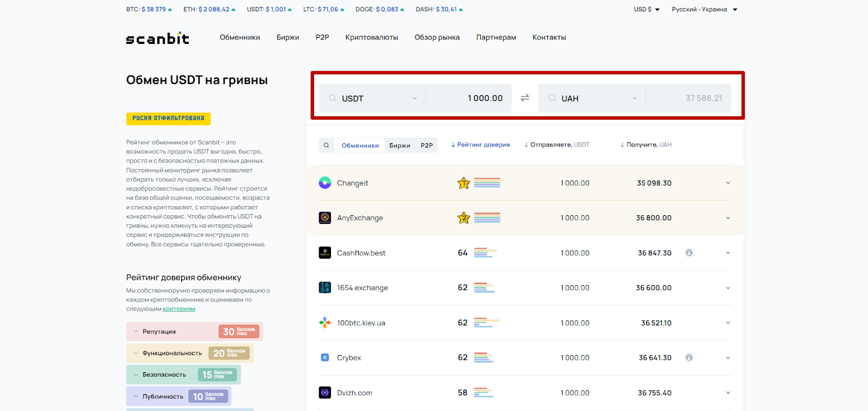Image resolution: width=868 pixels, height=411 pixels.
Task: Click the gold star number one badge for Changeit
Action: click(463, 183)
